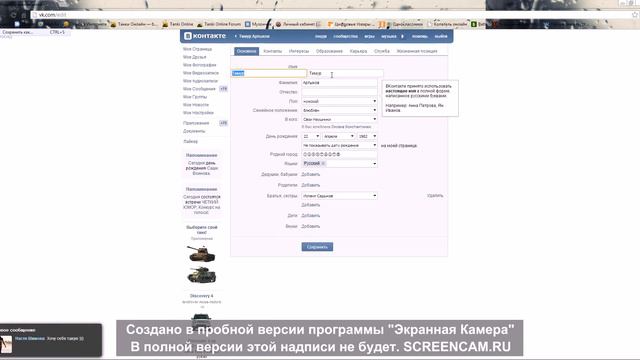
Task: Switch to the Основное tab
Action: (x=247, y=51)
